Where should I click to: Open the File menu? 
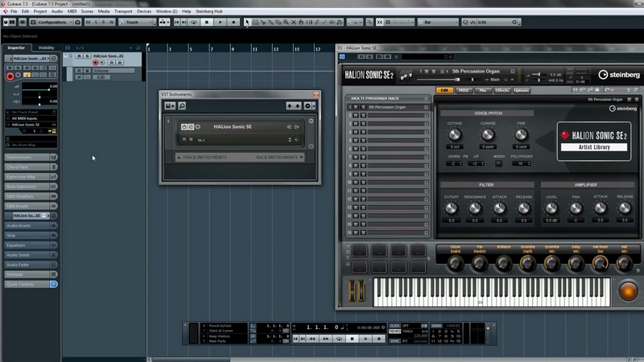tap(14, 11)
